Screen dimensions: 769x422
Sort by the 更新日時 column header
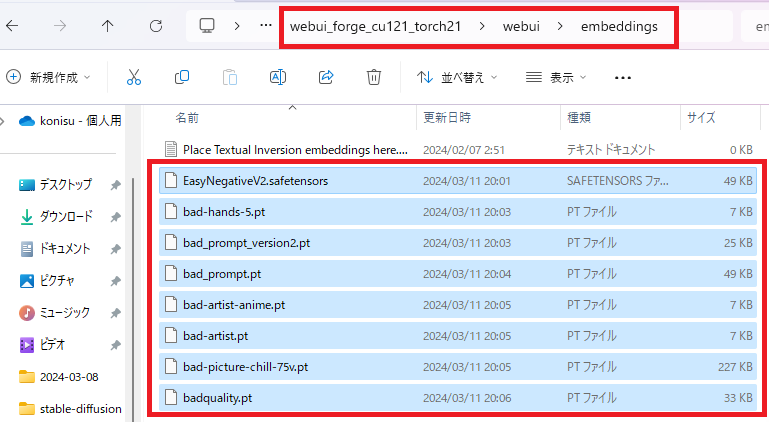point(447,118)
